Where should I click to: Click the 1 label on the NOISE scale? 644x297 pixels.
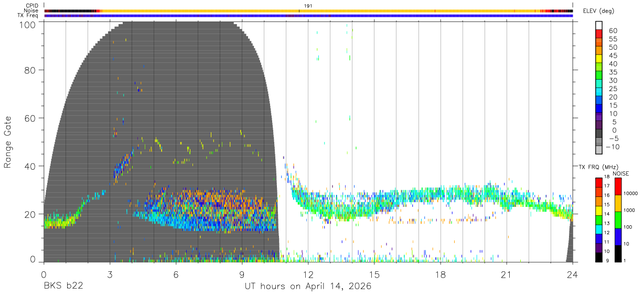pyautogui.click(x=625, y=260)
